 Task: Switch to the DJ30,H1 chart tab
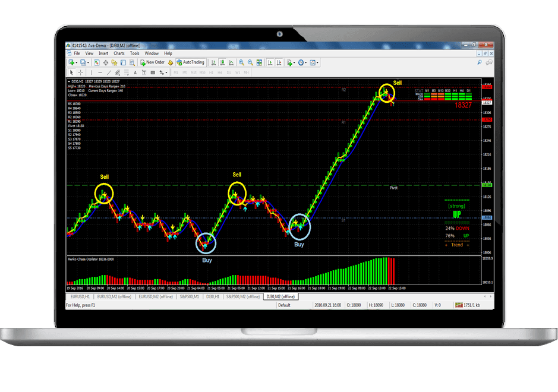click(213, 296)
